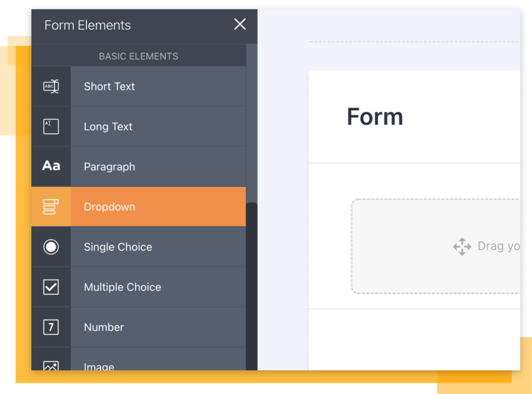Close the Form Elements panel
Screen dimensions: 532x394
coord(240,24)
